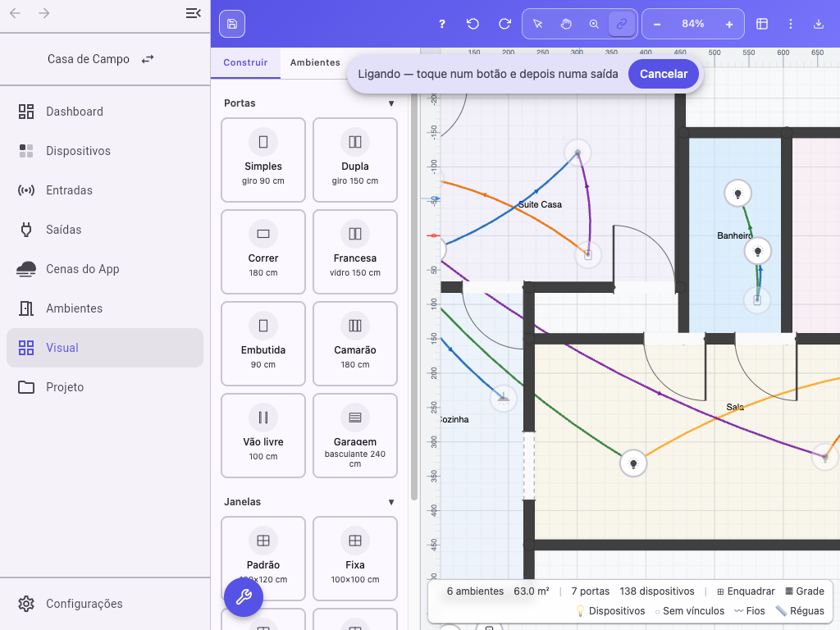Click the 84% zoom level

(692, 24)
